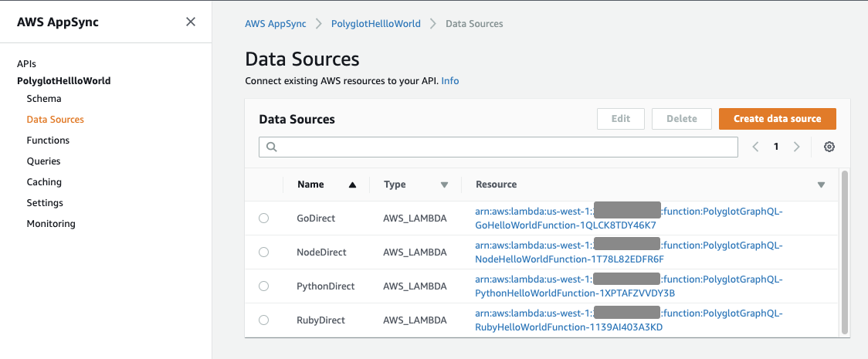Select the NodeDirect radio button
The image size is (868, 359).
coord(263,252)
